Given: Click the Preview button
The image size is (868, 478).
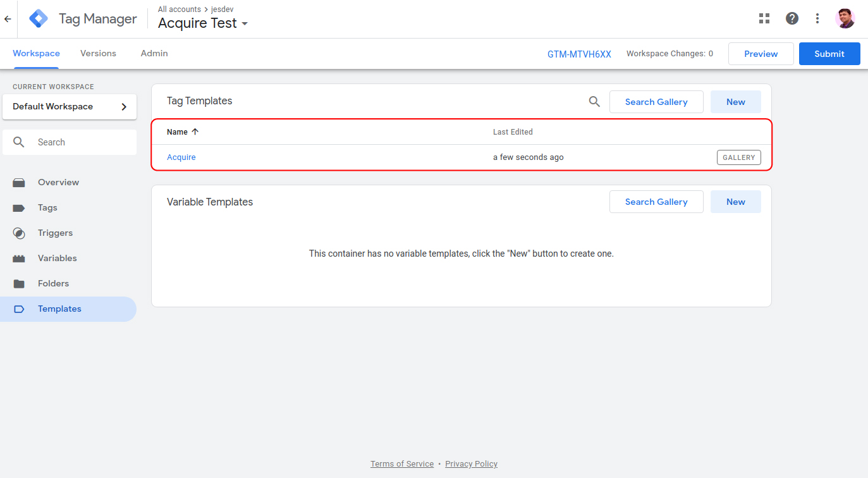Looking at the screenshot, I should pos(761,54).
